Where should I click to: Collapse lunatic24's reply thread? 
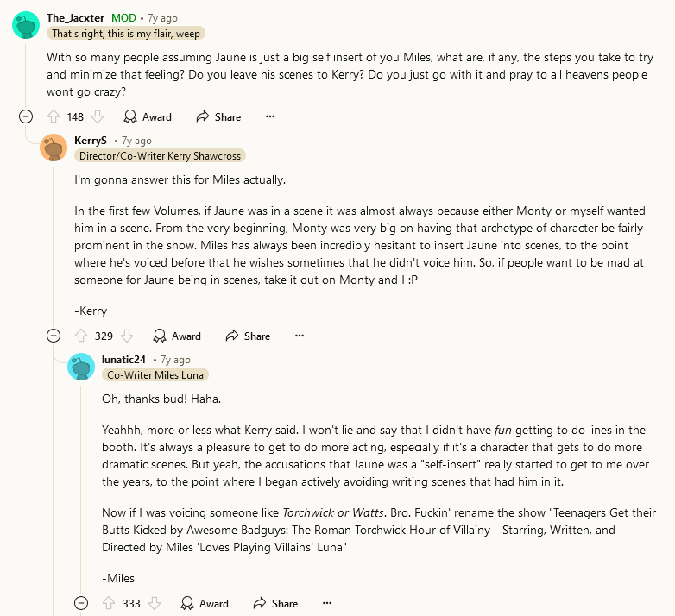pos(81,603)
